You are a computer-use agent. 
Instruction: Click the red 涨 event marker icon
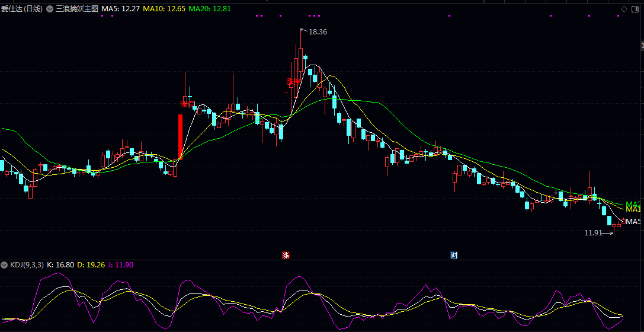pyautogui.click(x=286, y=256)
